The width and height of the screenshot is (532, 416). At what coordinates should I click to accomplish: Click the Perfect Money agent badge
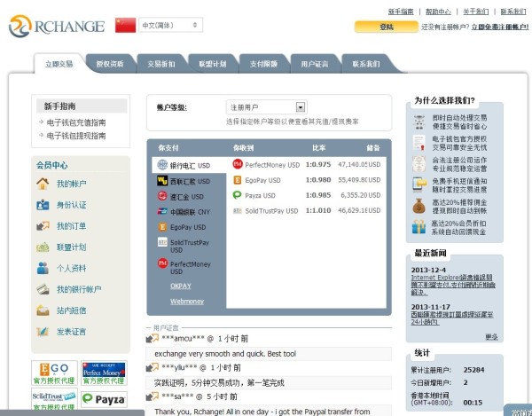(x=104, y=373)
